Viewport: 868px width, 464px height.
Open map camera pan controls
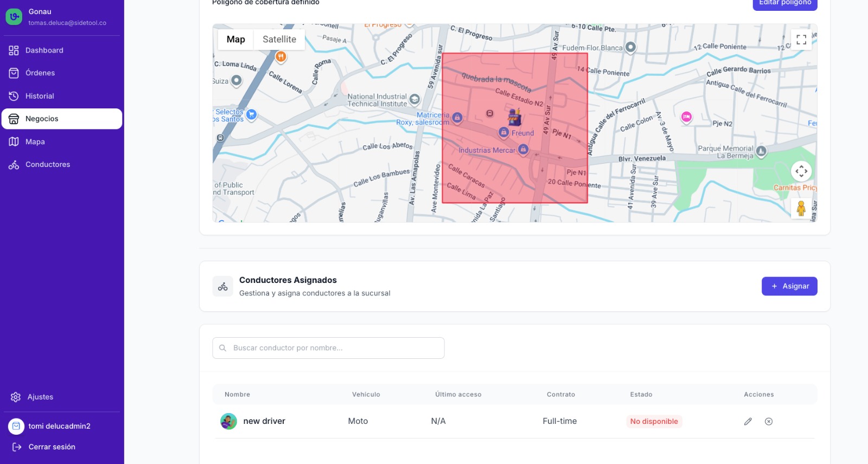click(801, 172)
